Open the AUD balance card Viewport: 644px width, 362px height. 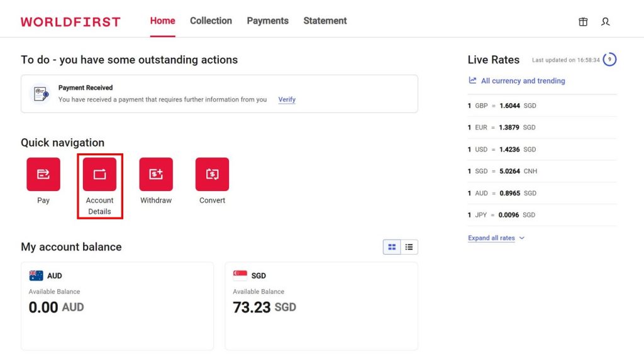click(x=117, y=305)
